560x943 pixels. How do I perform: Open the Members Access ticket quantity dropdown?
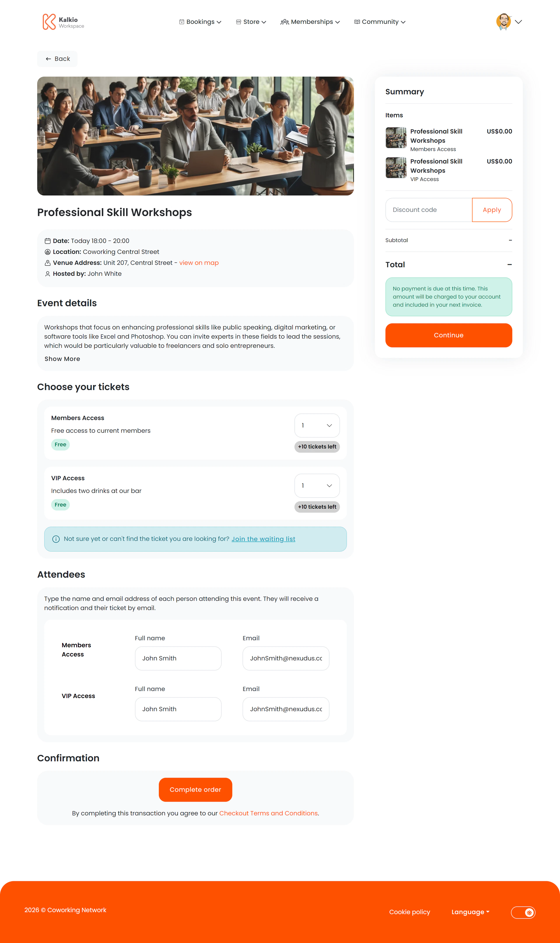pos(317,425)
